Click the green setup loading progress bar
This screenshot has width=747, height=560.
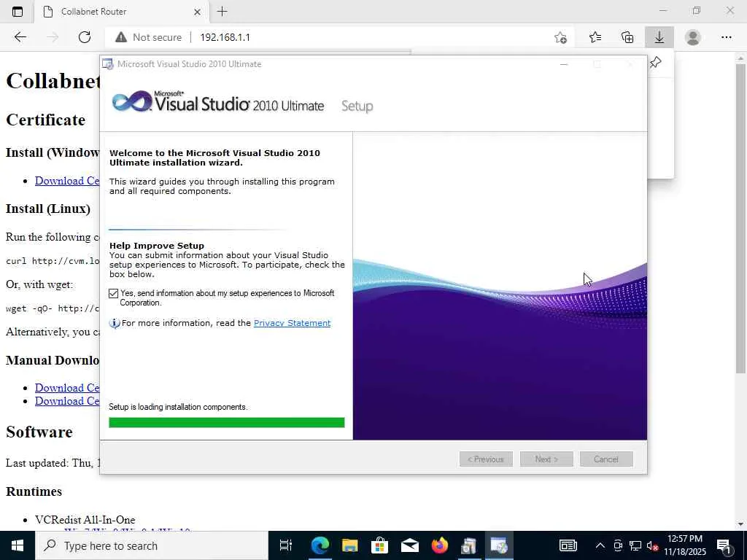click(227, 422)
